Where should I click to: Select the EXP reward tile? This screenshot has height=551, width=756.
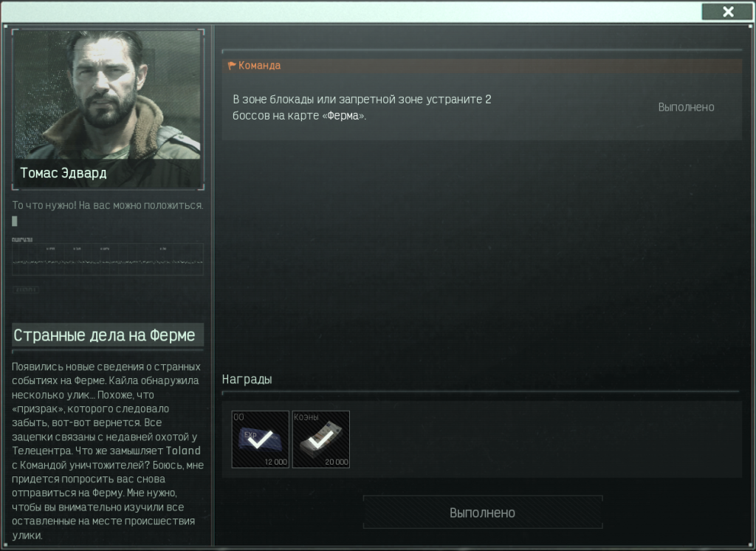coord(261,439)
